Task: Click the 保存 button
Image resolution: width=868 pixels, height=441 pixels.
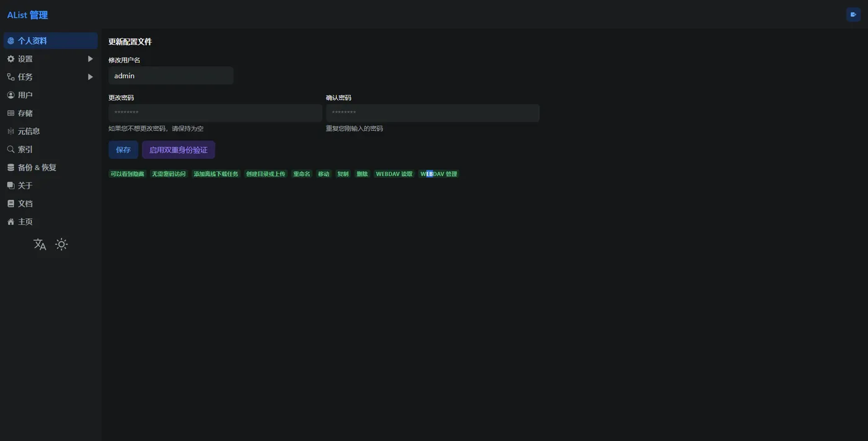Action: click(x=123, y=149)
